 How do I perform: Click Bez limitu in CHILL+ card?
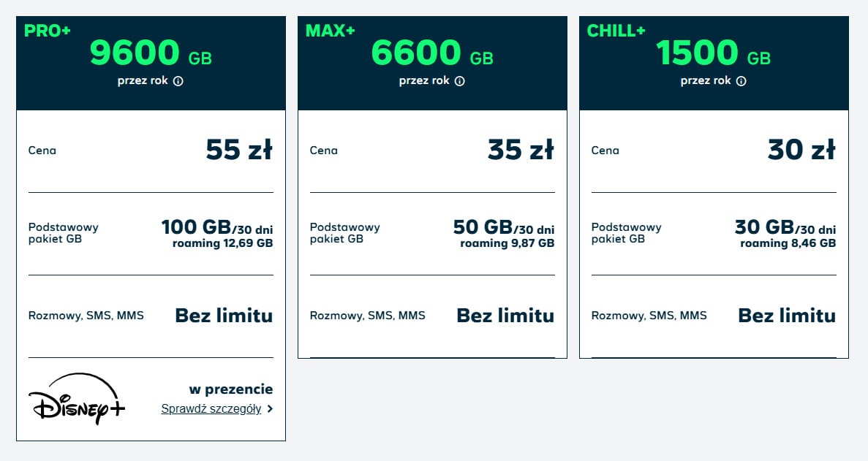(x=787, y=316)
